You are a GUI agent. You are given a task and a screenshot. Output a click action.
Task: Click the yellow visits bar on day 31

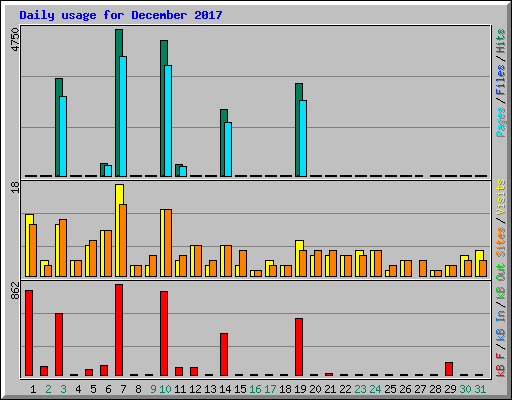tap(478, 263)
